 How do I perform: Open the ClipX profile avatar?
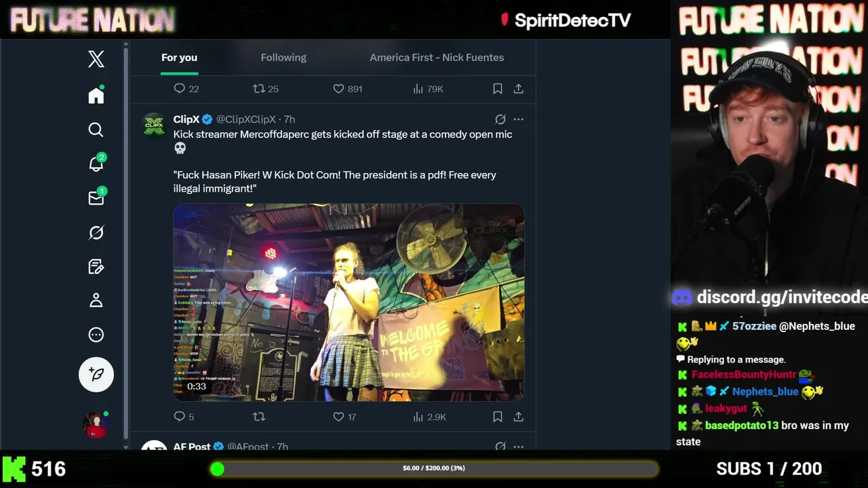tap(154, 125)
